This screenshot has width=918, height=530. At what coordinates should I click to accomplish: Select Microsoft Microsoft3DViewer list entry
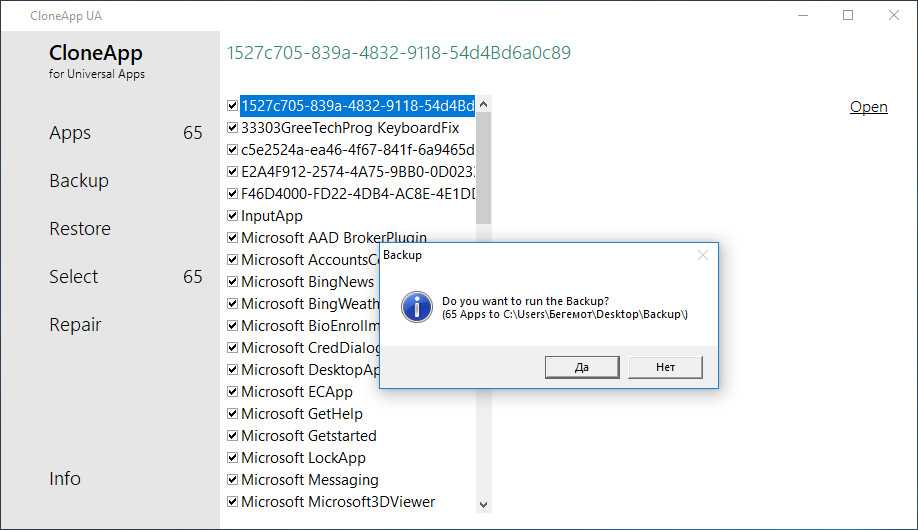click(x=338, y=502)
